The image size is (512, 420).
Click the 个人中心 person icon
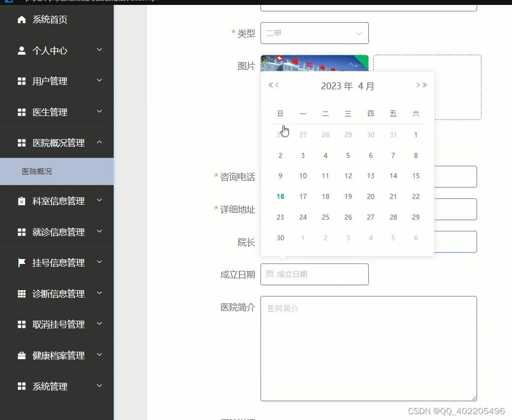click(x=22, y=50)
